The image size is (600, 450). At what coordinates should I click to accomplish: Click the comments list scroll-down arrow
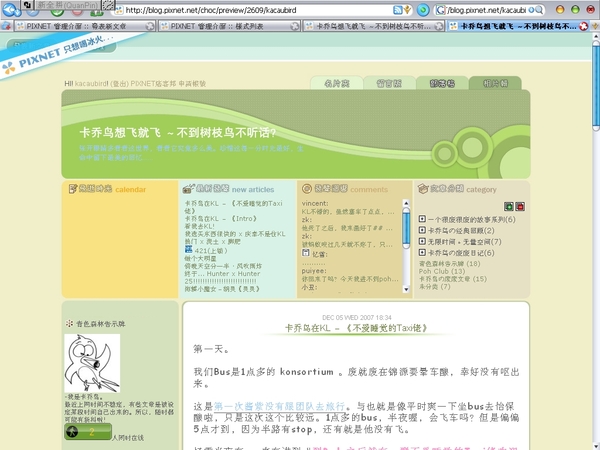406,289
